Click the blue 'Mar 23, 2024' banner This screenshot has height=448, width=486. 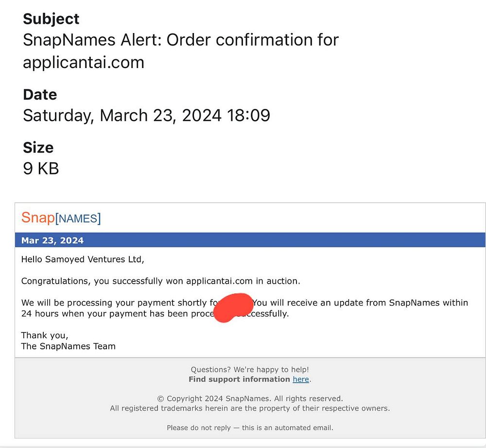[250, 240]
